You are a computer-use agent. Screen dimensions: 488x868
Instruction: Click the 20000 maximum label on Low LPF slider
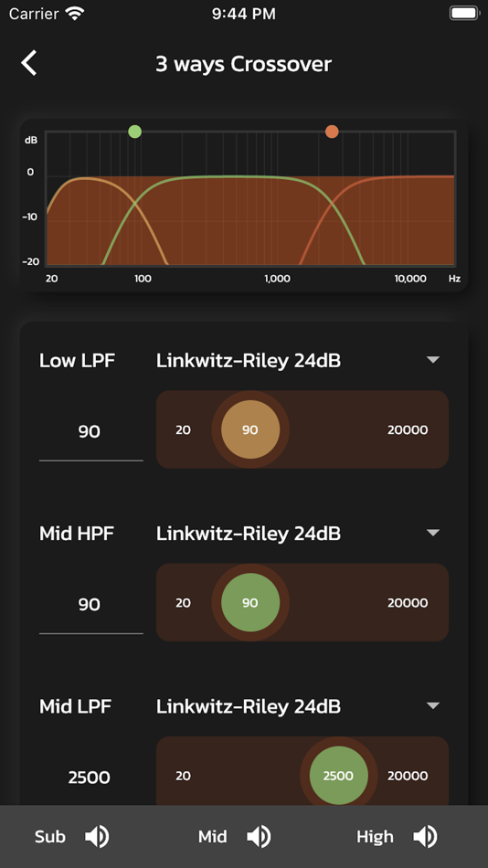point(408,430)
